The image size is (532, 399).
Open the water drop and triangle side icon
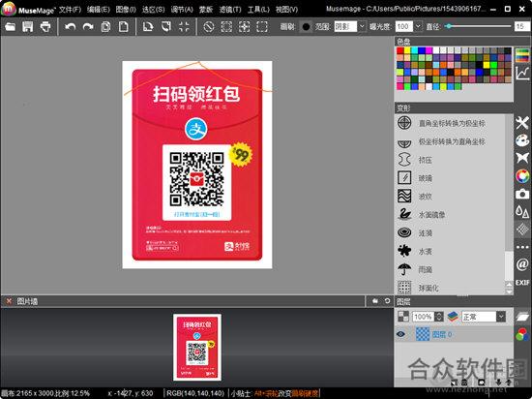[x=522, y=211]
